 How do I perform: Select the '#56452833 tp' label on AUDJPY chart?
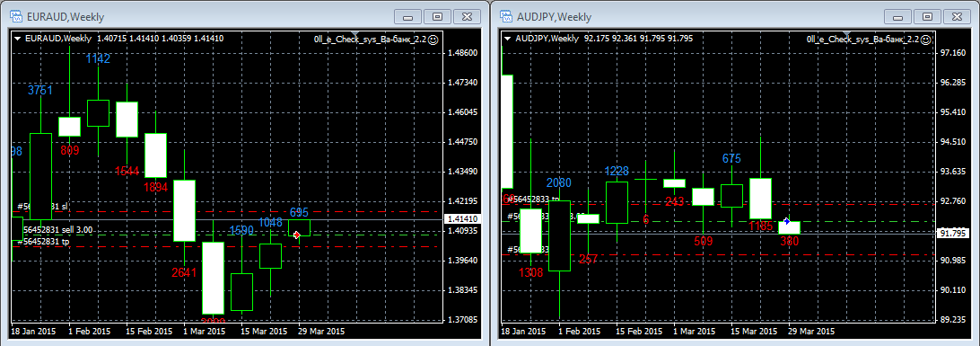click(x=532, y=199)
